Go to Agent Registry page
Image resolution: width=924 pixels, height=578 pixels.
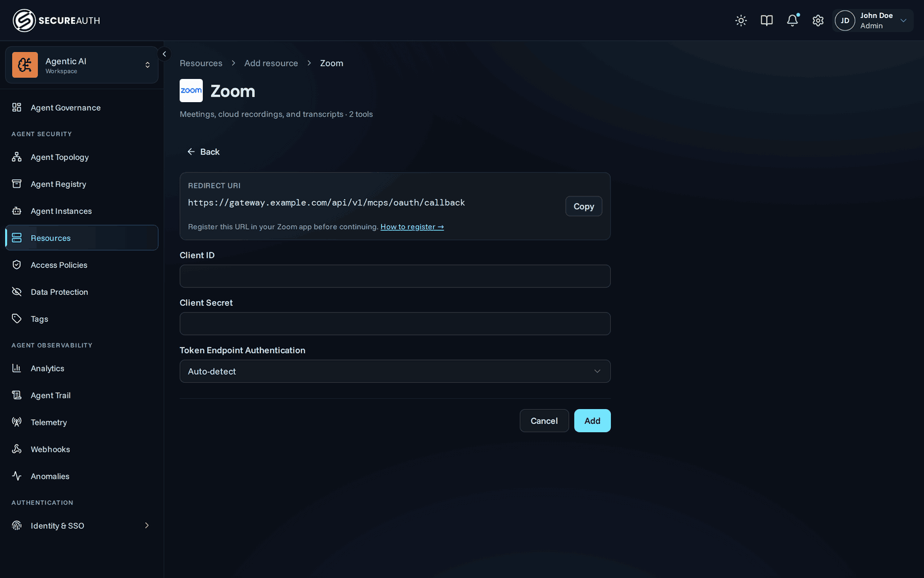(81, 184)
